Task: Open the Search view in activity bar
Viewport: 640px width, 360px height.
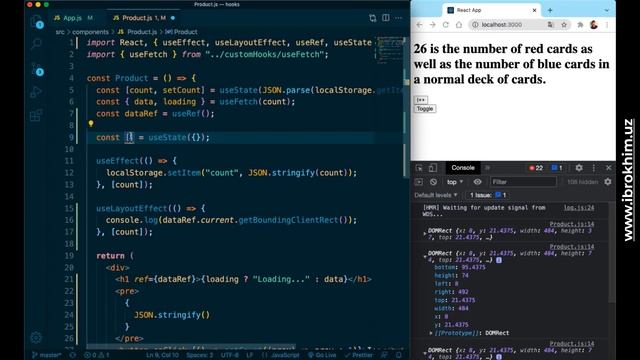Action: pyautogui.click(x=36, y=43)
